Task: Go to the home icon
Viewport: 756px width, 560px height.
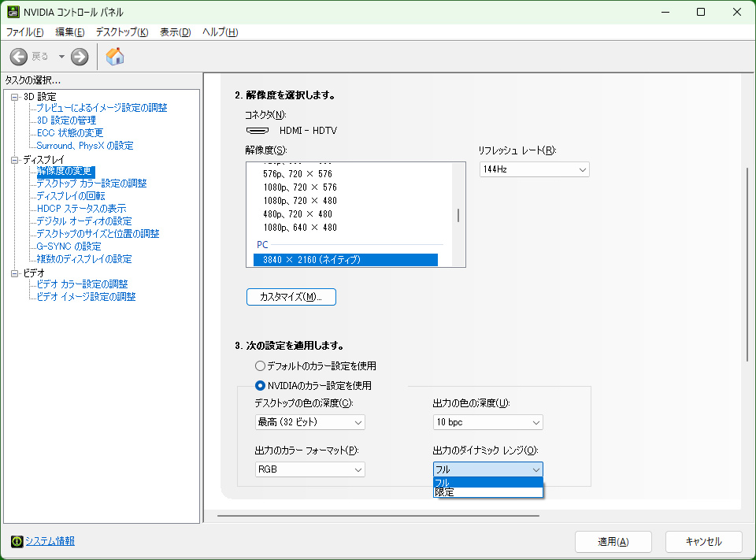Action: pyautogui.click(x=115, y=57)
